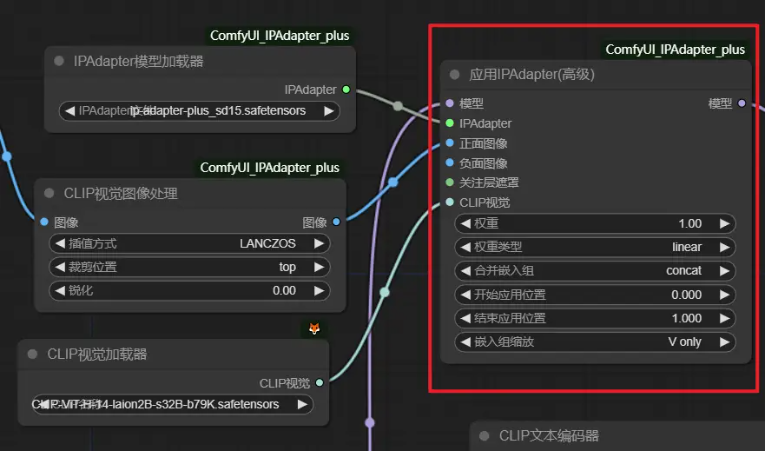Open the 裁剪位置 top dropdown
Viewport: 765px width, 451px height.
point(190,266)
